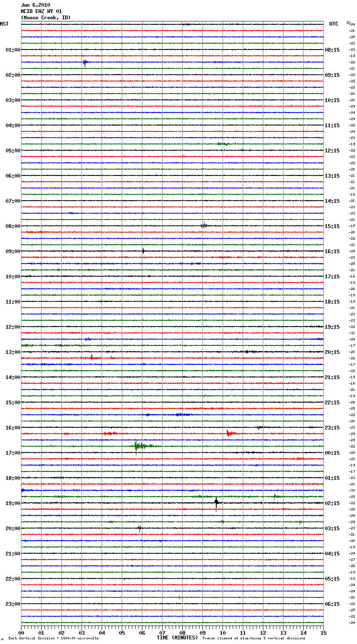The image size is (357, 644).
Task: Select the station code 'MCID EHZ WY 01'
Action: coord(41,11)
